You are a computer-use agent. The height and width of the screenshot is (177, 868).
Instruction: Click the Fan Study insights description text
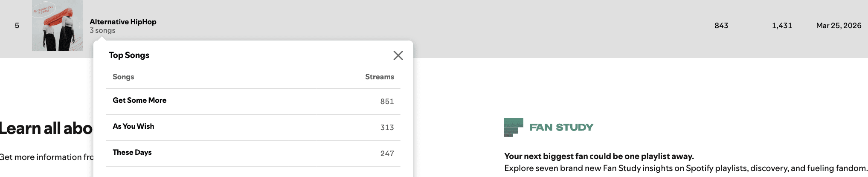(686, 168)
